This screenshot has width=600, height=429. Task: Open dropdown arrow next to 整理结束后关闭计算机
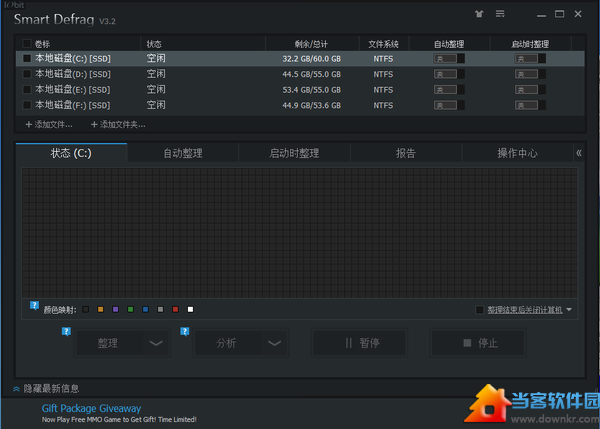569,310
